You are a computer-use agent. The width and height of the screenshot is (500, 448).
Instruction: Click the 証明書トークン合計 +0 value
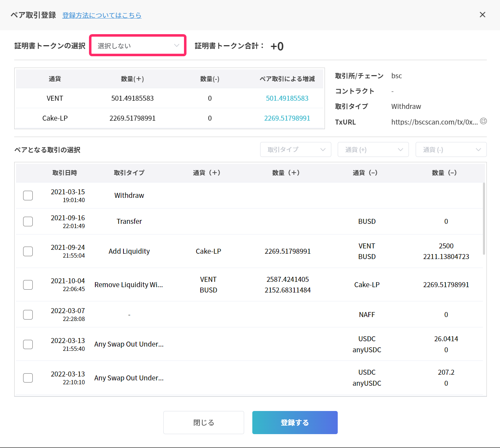point(277,46)
